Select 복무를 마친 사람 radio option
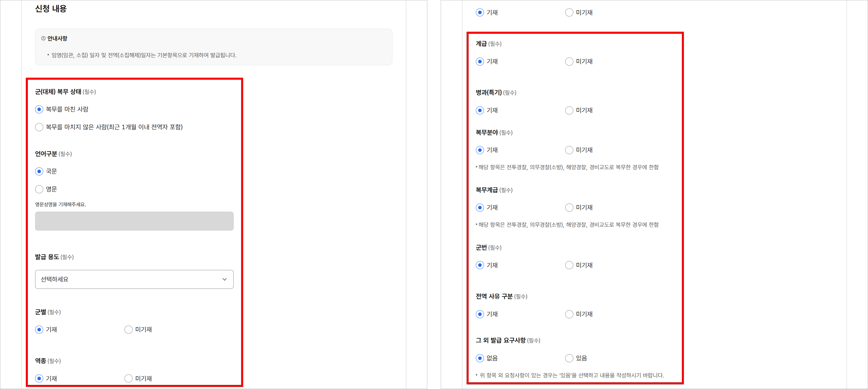 click(x=39, y=109)
